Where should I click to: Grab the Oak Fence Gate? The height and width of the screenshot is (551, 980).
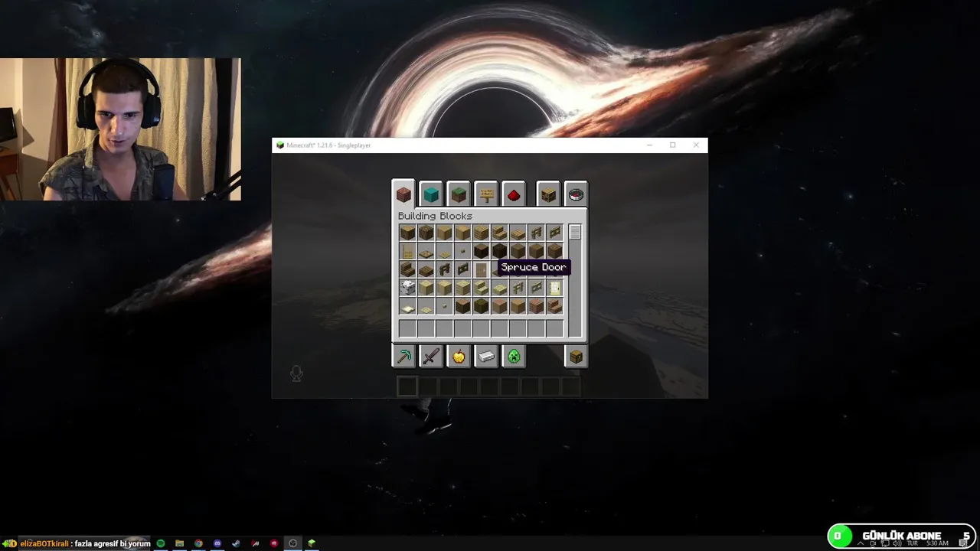point(554,233)
